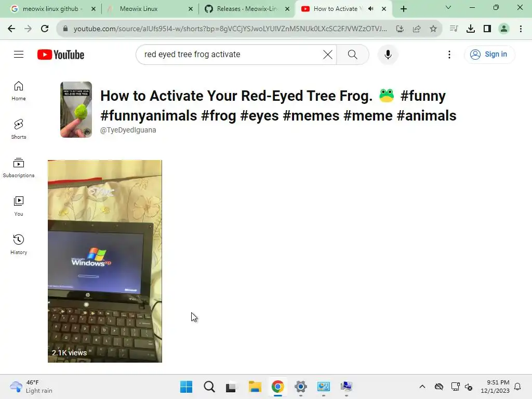Toggle the Chrome side panel

(487, 29)
